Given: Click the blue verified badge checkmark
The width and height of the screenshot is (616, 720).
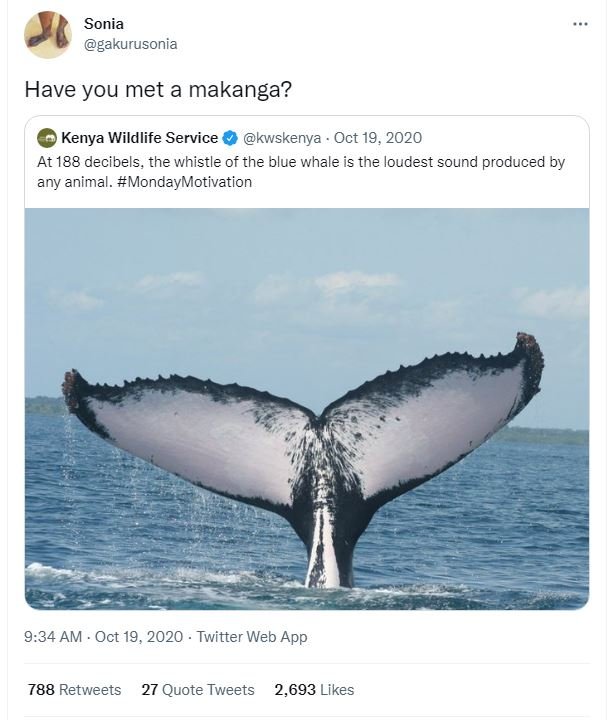Looking at the screenshot, I should click(230, 138).
